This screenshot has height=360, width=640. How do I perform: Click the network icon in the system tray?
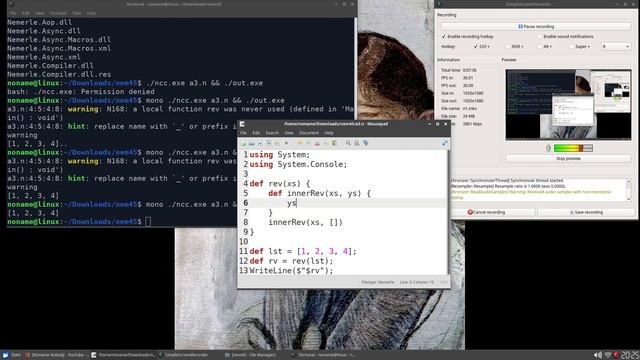tap(608, 356)
